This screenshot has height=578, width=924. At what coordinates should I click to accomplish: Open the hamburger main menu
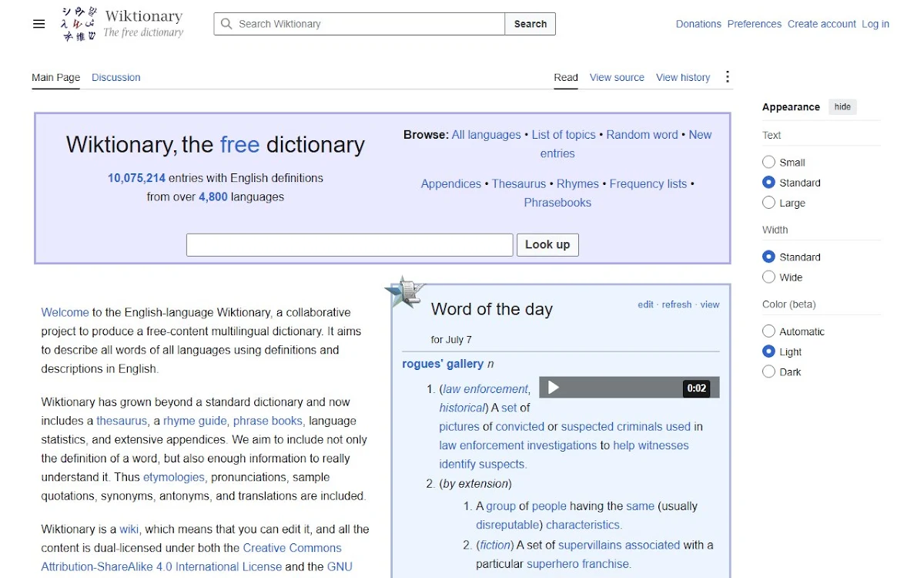tap(39, 24)
